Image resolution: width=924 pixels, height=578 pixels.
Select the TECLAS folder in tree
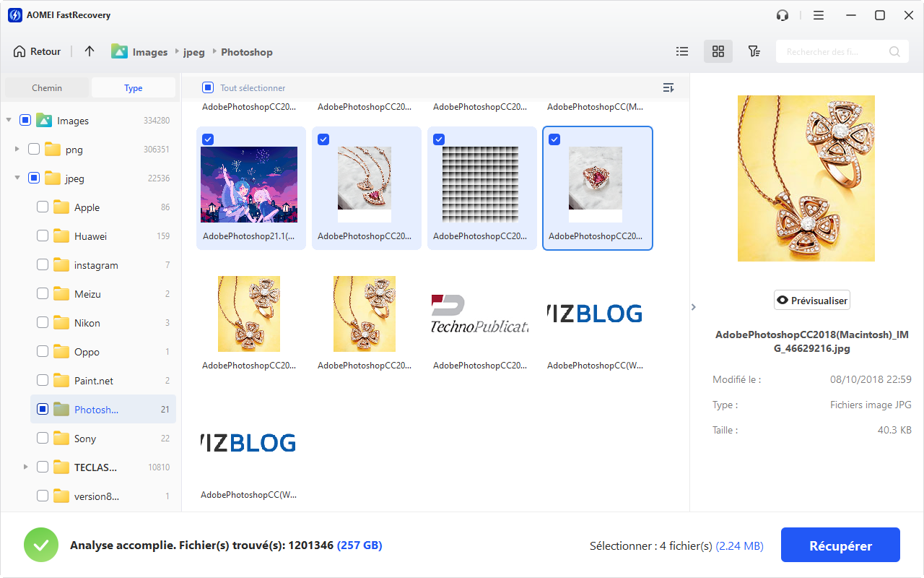pyautogui.click(x=103, y=467)
